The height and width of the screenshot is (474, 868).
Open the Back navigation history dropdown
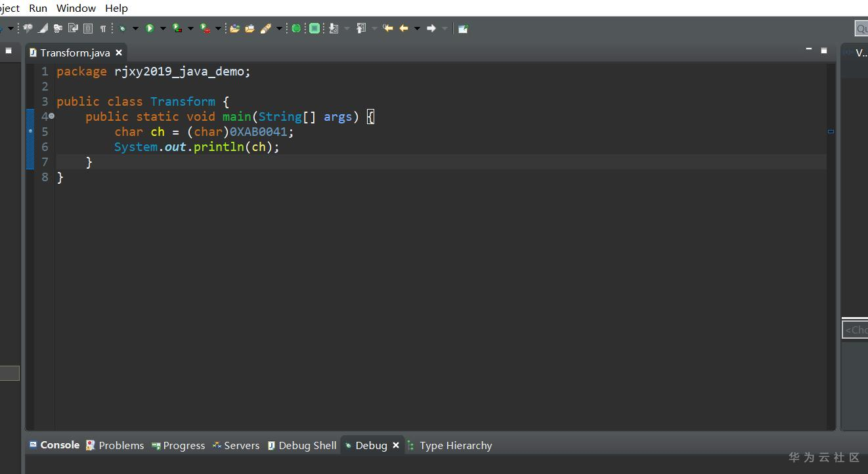417,28
